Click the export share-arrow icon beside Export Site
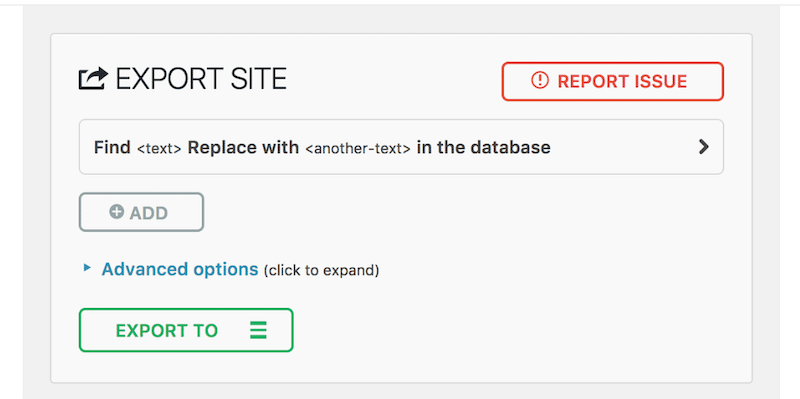Image resolution: width=800 pixels, height=399 pixels. 93,79
